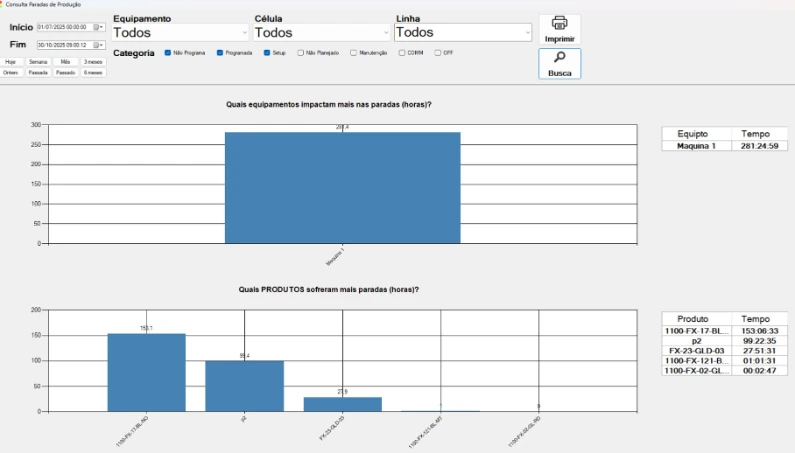Disable the Setup category checkbox
Image resolution: width=795 pixels, height=453 pixels.
coord(267,52)
